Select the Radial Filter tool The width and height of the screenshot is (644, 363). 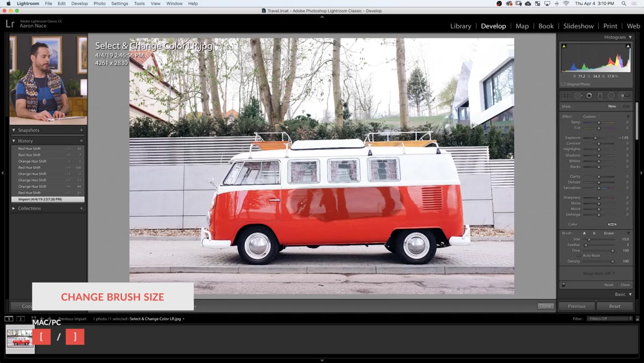point(611,96)
